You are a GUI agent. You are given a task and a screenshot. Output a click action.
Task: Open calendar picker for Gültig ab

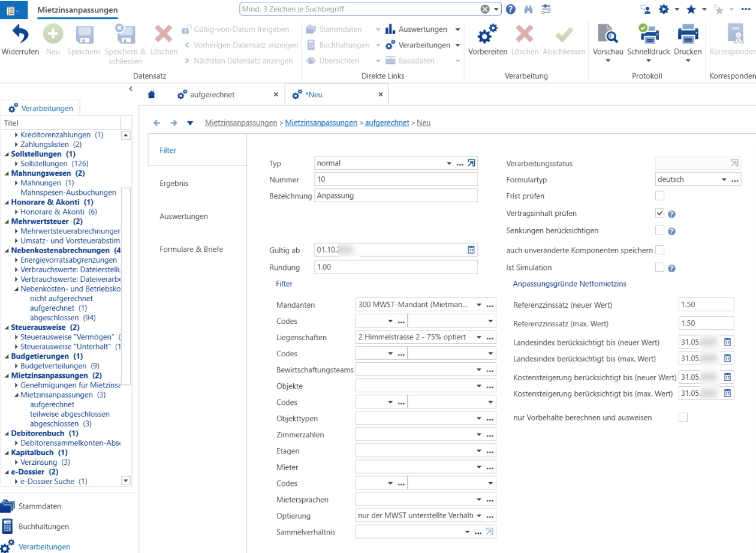[471, 250]
